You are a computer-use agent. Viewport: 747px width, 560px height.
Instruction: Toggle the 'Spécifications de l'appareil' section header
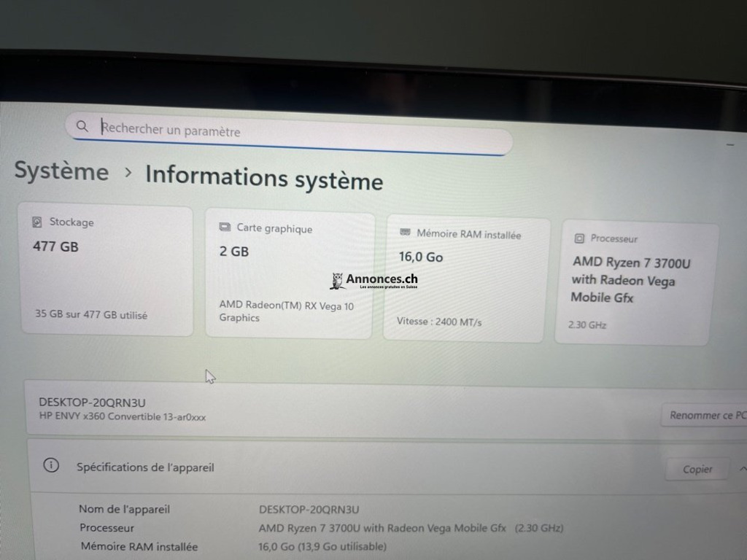click(145, 467)
